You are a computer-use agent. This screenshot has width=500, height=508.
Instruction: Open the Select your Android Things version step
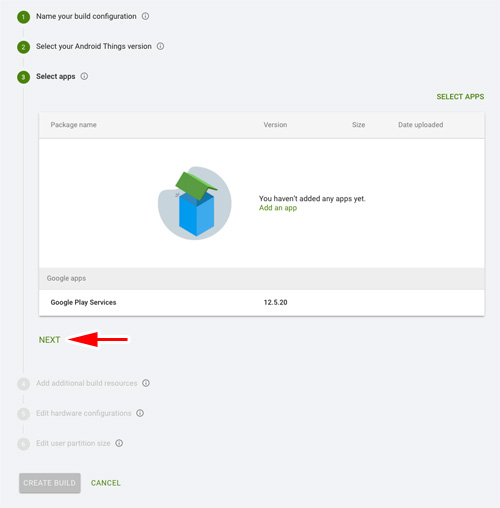(x=94, y=46)
